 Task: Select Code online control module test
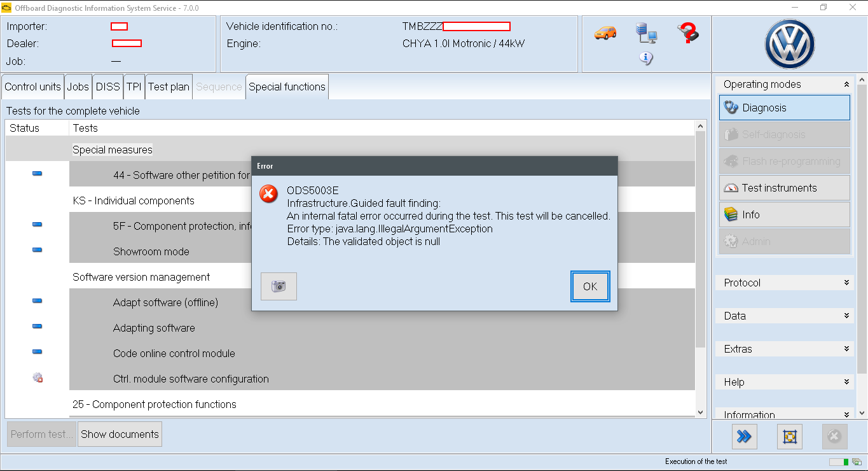[382, 353]
